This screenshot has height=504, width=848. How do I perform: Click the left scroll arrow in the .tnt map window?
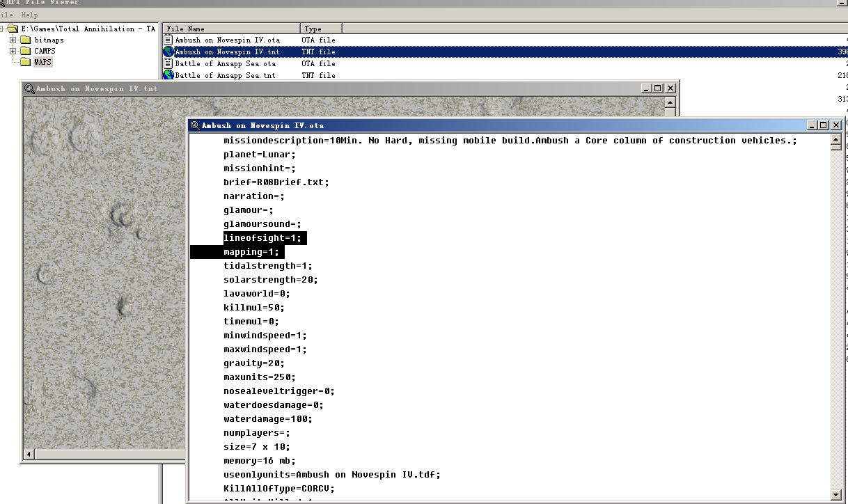pos(29,455)
